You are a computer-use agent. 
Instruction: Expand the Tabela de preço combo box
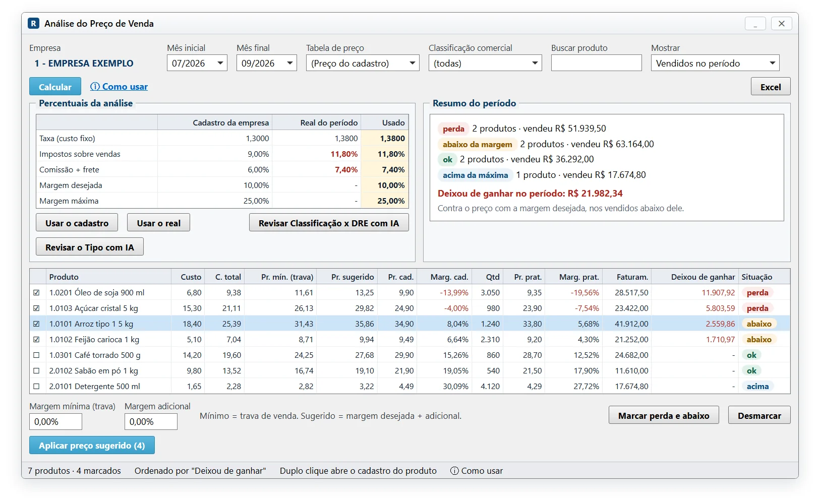point(363,63)
